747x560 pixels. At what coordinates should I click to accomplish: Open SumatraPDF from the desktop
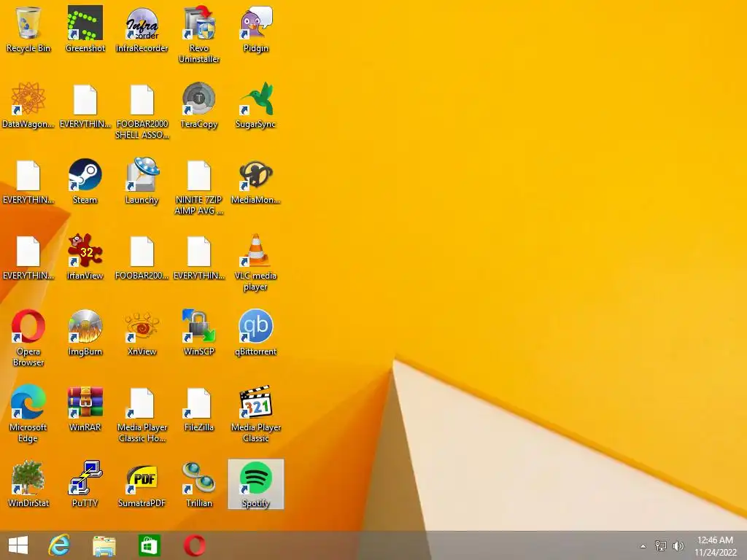coord(142,484)
